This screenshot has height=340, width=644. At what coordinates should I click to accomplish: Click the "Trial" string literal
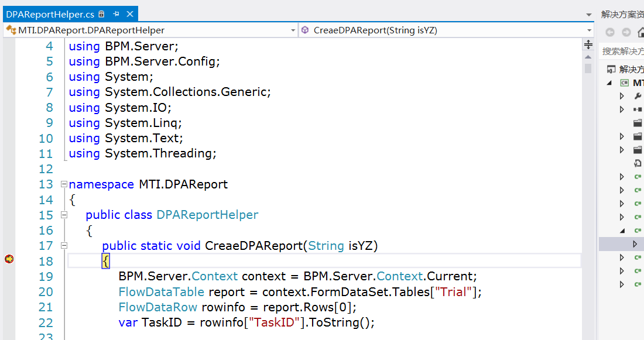453,292
